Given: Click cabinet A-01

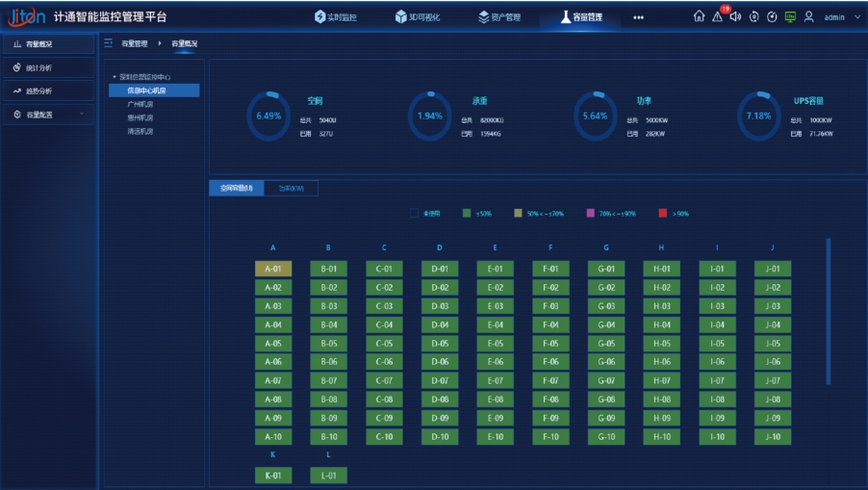Looking at the screenshot, I should [272, 269].
